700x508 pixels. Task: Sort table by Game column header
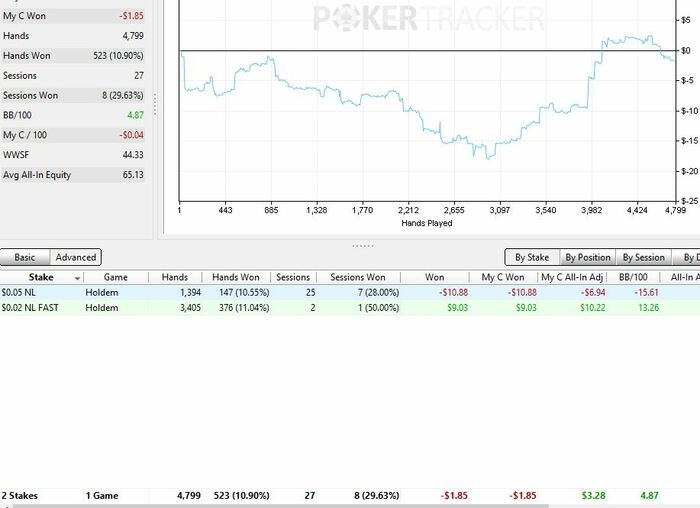(x=116, y=277)
